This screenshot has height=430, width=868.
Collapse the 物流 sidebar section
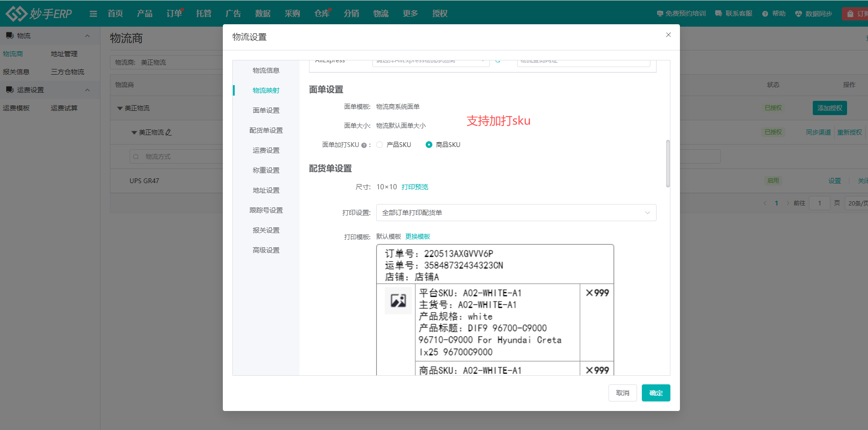click(x=87, y=35)
